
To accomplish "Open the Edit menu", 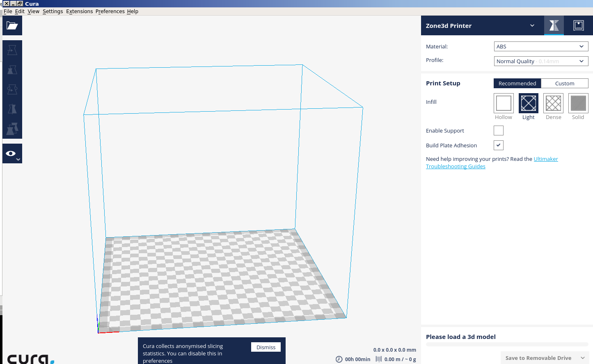I will [20, 11].
